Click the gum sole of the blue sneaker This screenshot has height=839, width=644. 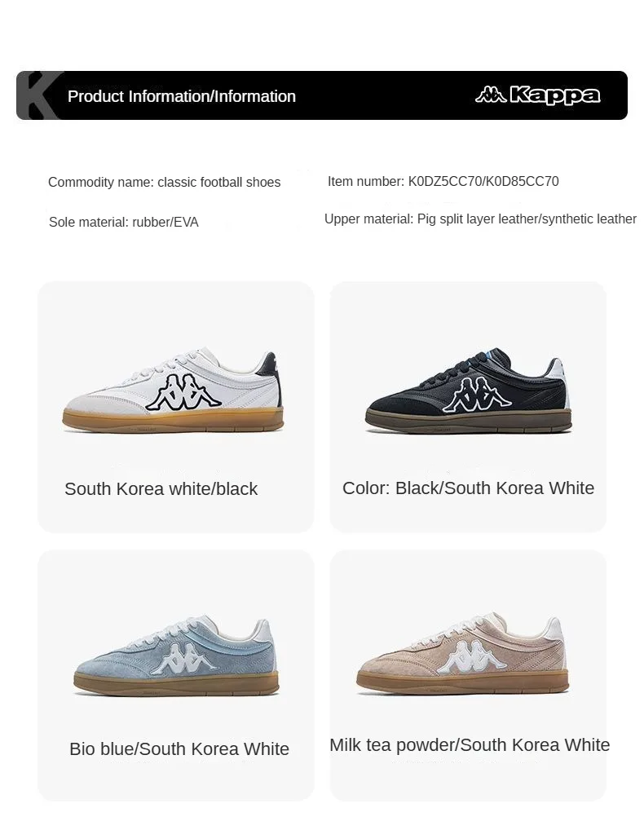[x=177, y=684]
